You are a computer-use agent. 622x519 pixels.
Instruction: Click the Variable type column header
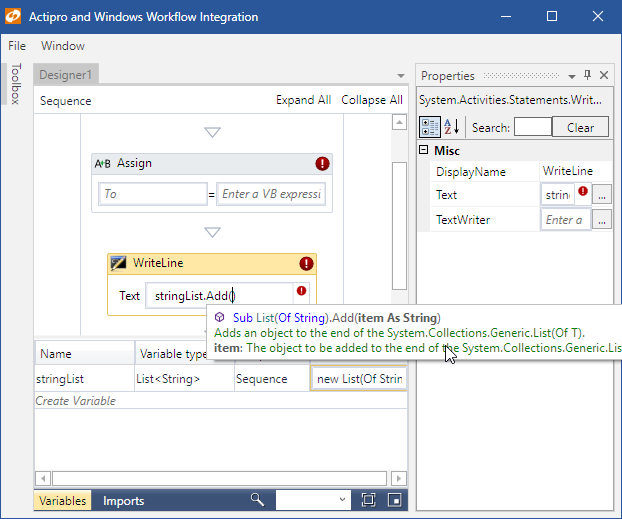coord(172,354)
